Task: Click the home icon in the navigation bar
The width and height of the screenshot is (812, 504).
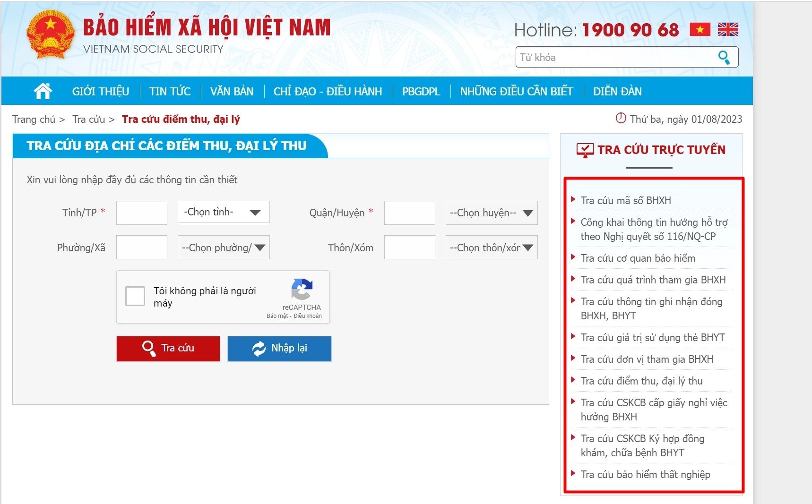Action: point(43,91)
